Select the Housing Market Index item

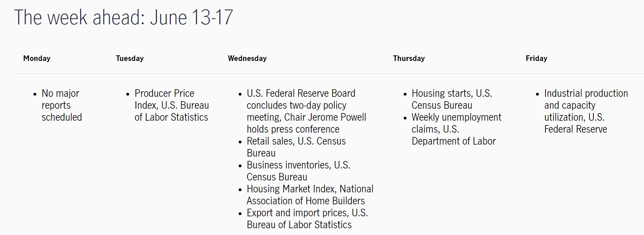click(x=310, y=195)
